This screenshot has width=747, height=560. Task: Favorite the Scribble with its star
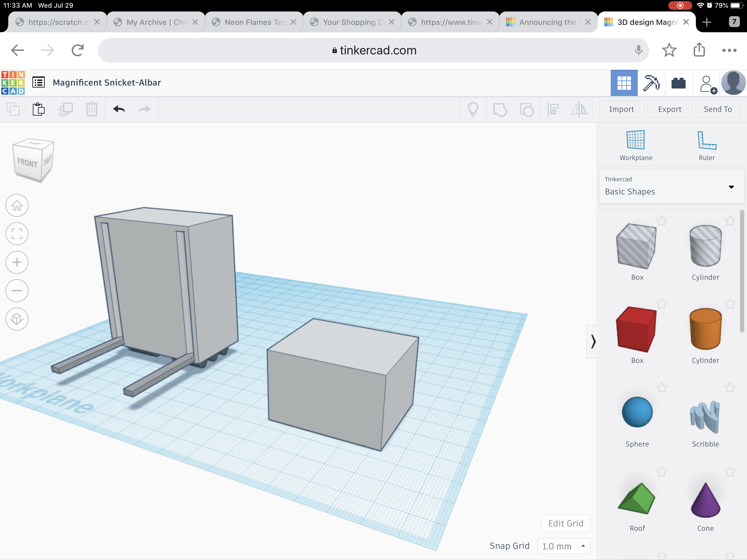[730, 388]
